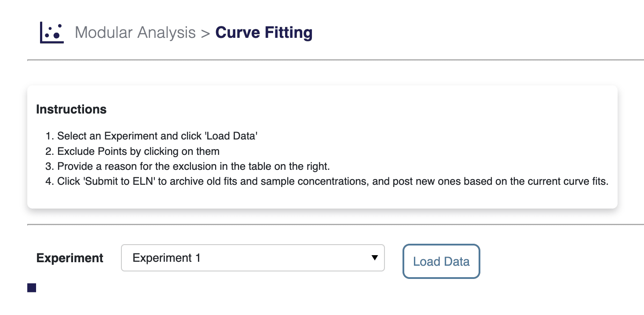The image size is (644, 315).
Task: Click the Experiment dropdown's arrow indicator
Action: tap(375, 258)
